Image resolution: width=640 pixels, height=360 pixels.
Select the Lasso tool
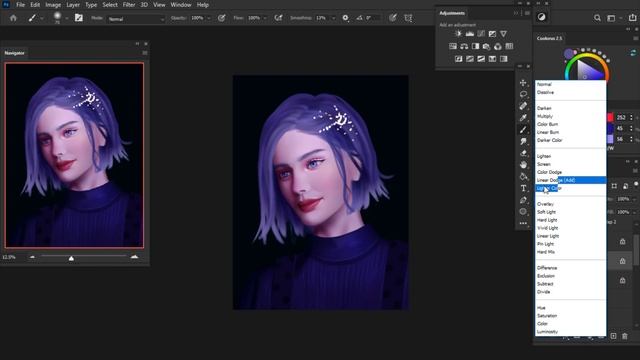click(x=523, y=94)
